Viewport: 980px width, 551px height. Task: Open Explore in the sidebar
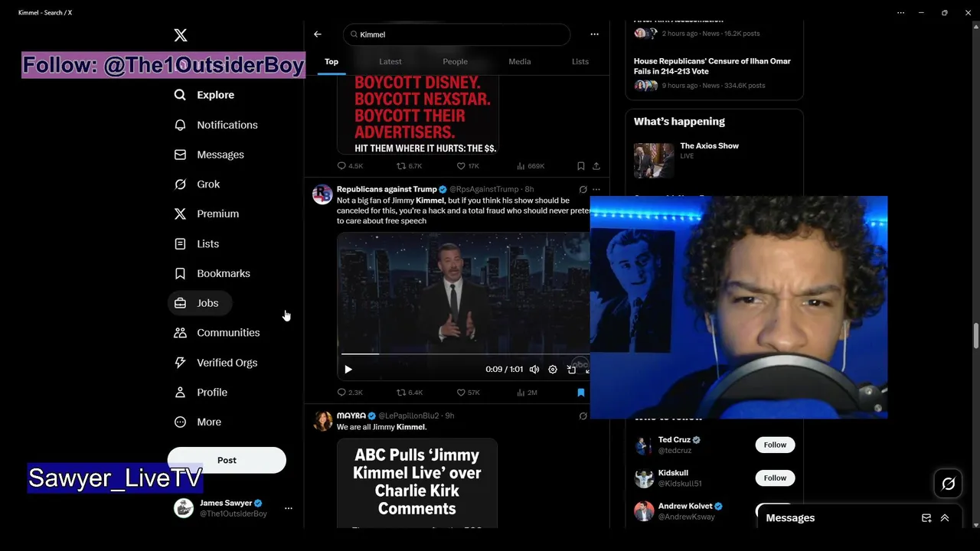coord(204,95)
